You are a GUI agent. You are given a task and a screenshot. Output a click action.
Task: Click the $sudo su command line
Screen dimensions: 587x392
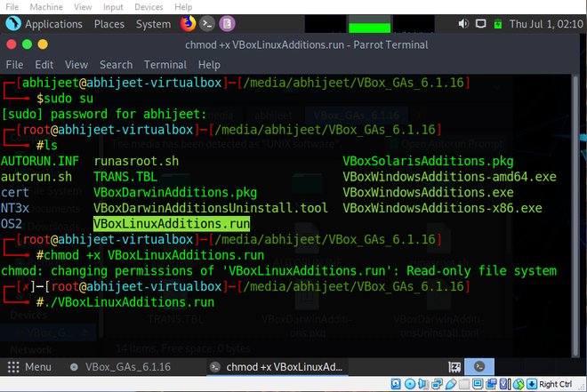point(65,99)
